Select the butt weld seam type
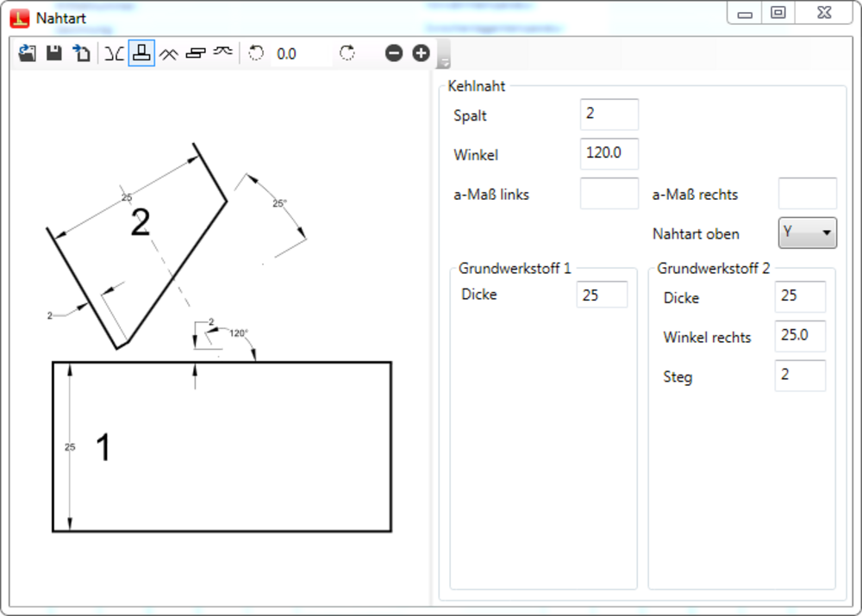862x616 pixels. [x=113, y=53]
